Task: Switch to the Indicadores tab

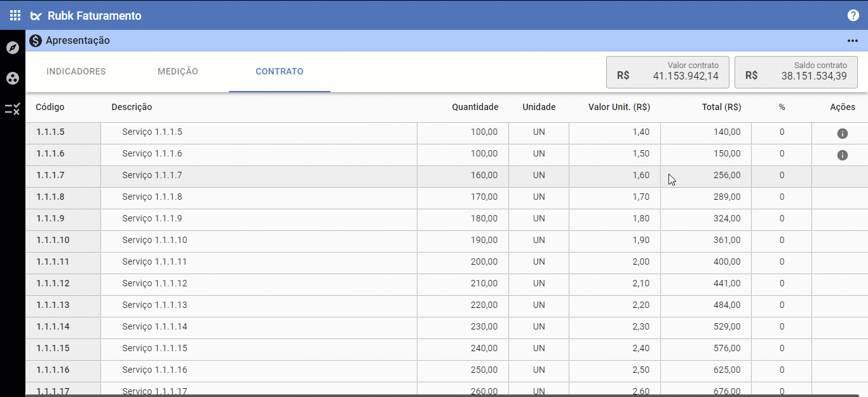Action: click(76, 71)
